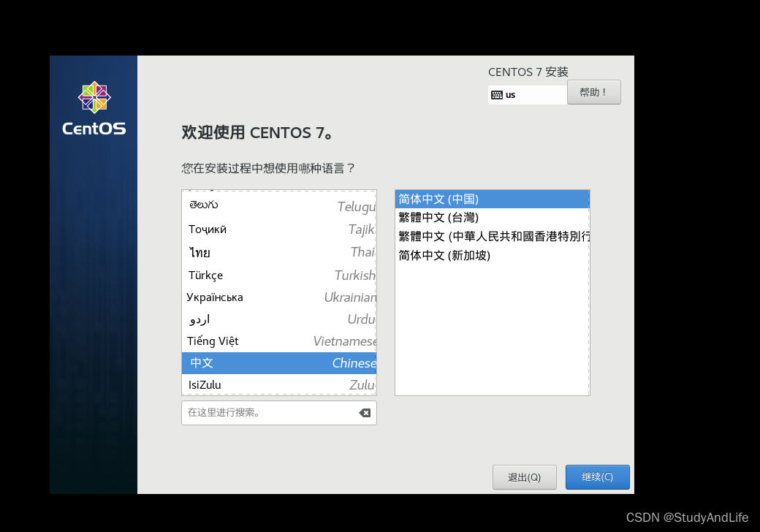
Task: Open the 帮助! help button
Action: point(593,92)
